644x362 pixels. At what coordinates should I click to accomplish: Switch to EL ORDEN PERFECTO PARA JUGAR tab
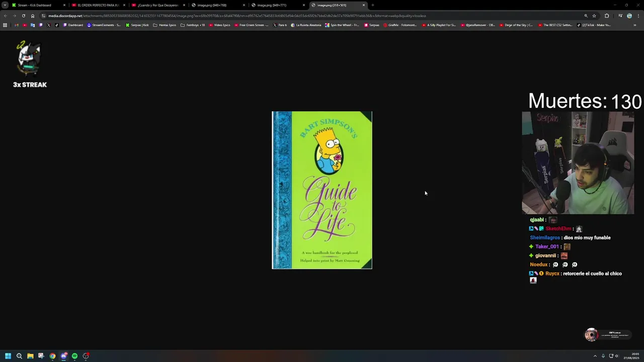(x=98, y=5)
